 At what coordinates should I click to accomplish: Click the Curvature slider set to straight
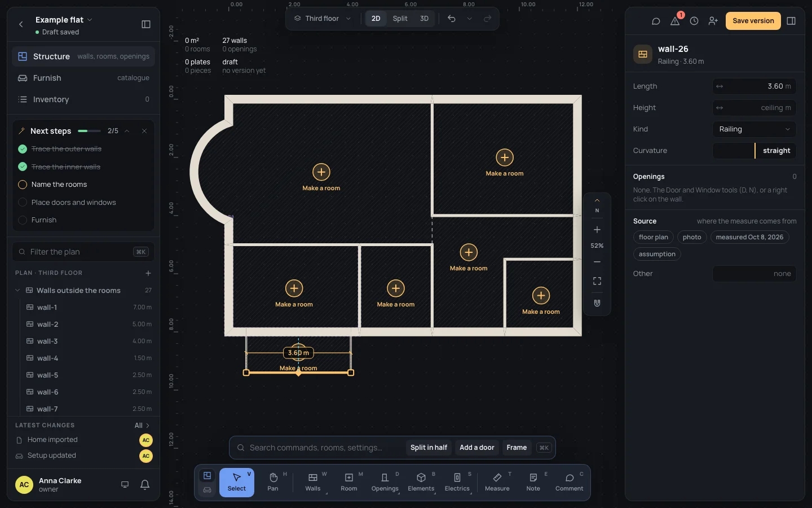pyautogui.click(x=754, y=151)
